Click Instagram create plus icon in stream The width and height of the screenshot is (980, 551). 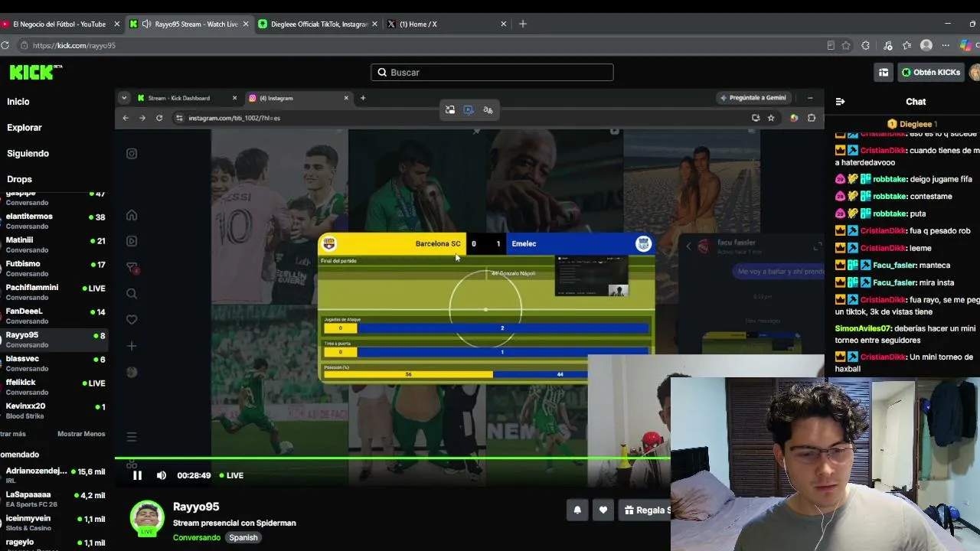click(132, 346)
